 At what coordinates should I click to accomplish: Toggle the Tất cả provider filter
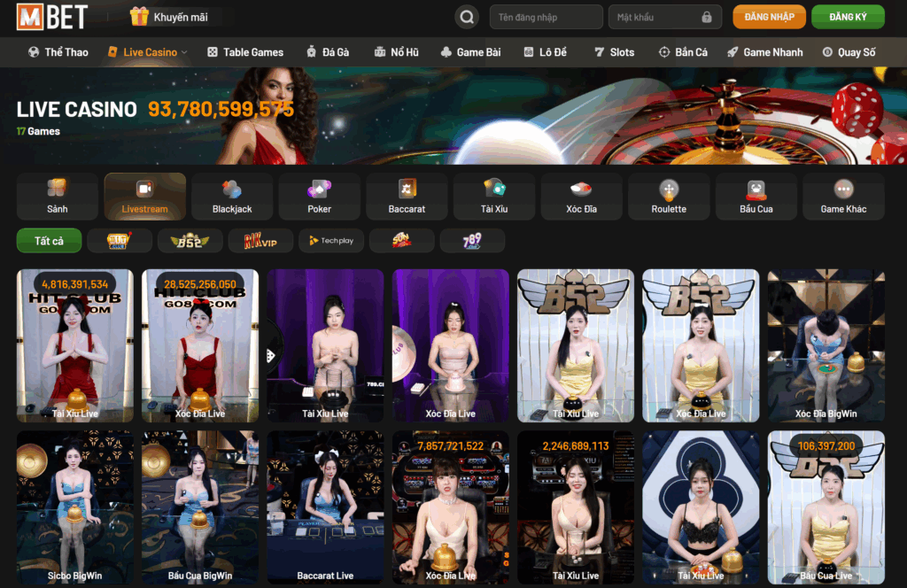pyautogui.click(x=49, y=241)
